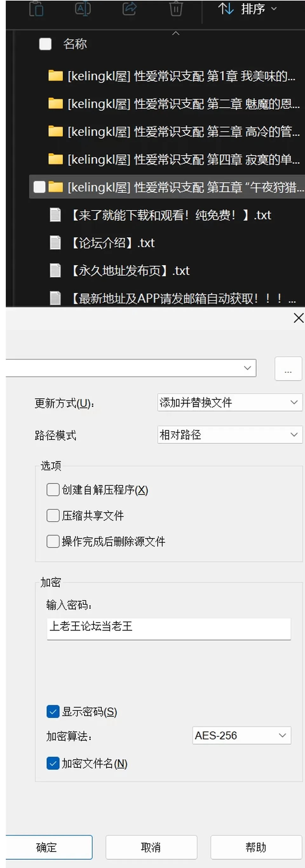This screenshot has width=305, height=868.
Task: Click the file icon of 【永久地址发布页】.txt
Action: point(55,270)
